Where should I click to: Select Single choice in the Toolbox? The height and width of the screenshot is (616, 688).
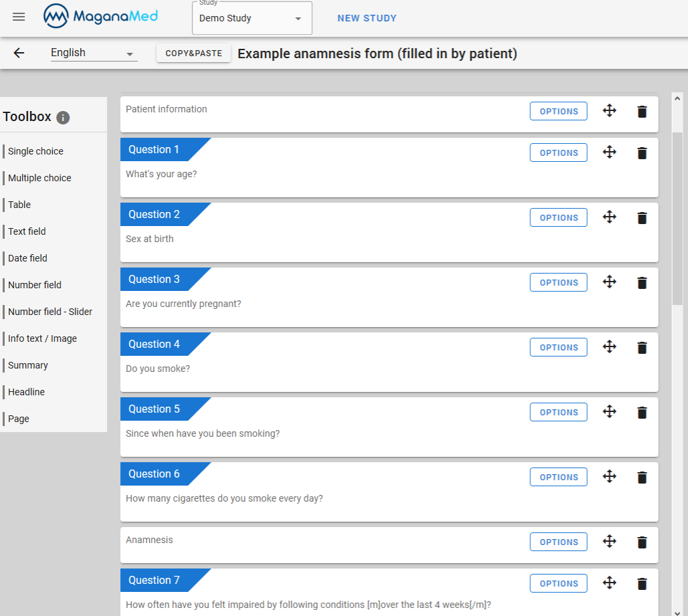pos(35,151)
